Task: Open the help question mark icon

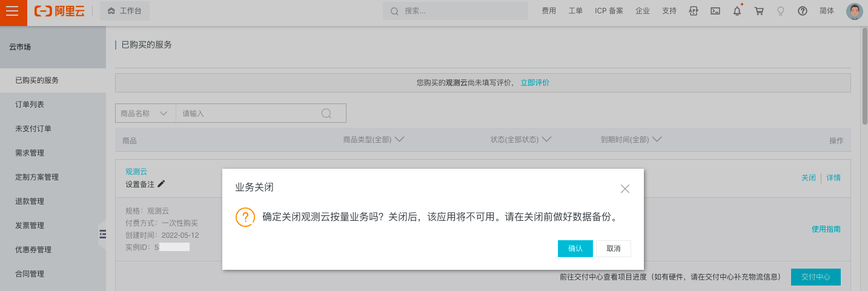Action: pos(803,11)
